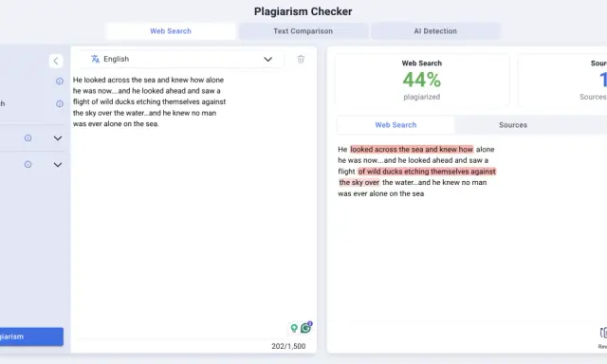Open the Grammarly icon in text box

click(x=305, y=328)
